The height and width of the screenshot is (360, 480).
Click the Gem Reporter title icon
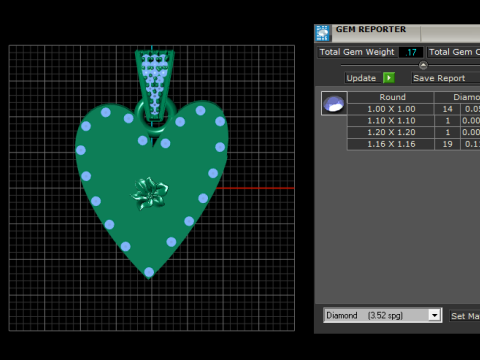tap(322, 33)
